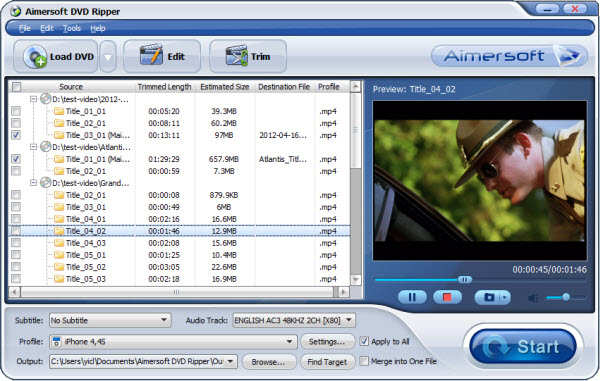
Task: Collapse the D:\test-video\Grand tree node
Action: [34, 183]
